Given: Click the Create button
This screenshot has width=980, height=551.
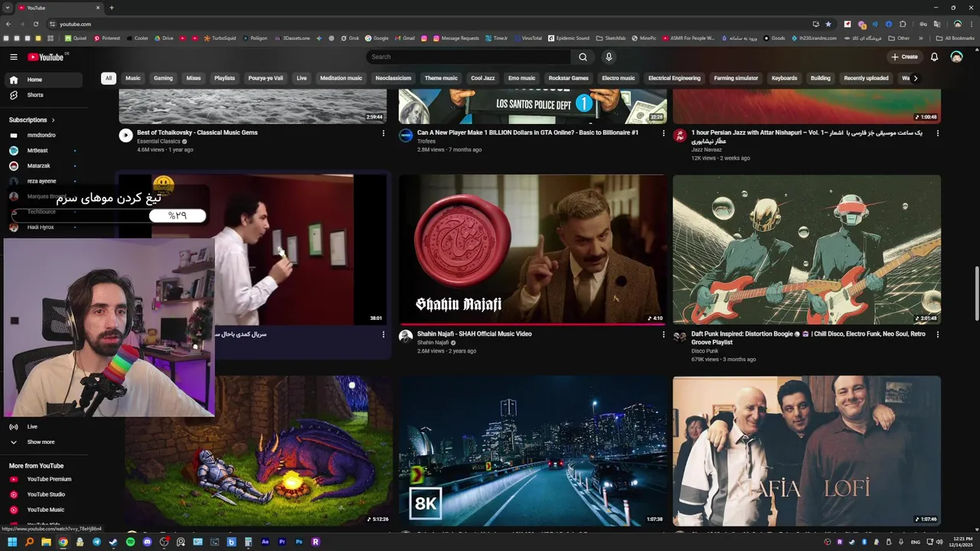Looking at the screenshot, I should (904, 57).
